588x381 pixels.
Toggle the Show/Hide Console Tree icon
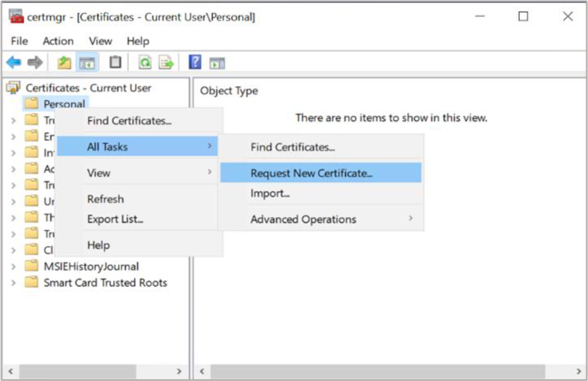[x=87, y=63]
